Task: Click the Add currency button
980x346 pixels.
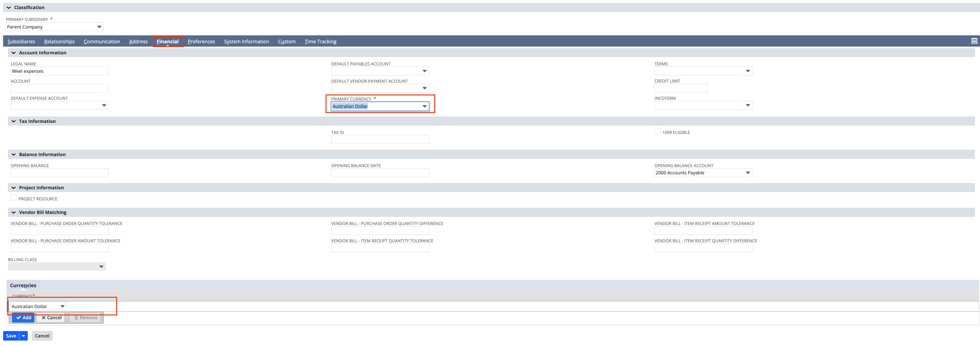Action: pos(24,318)
